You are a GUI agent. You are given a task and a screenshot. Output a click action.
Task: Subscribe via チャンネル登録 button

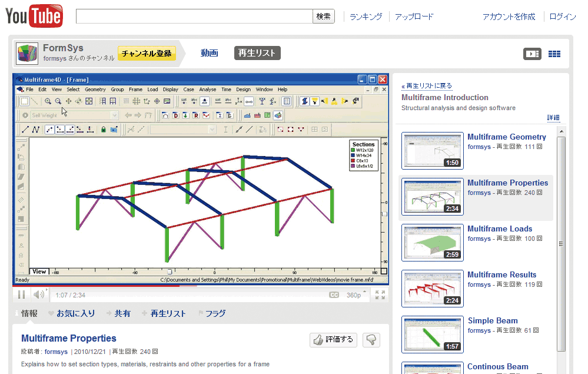click(146, 53)
